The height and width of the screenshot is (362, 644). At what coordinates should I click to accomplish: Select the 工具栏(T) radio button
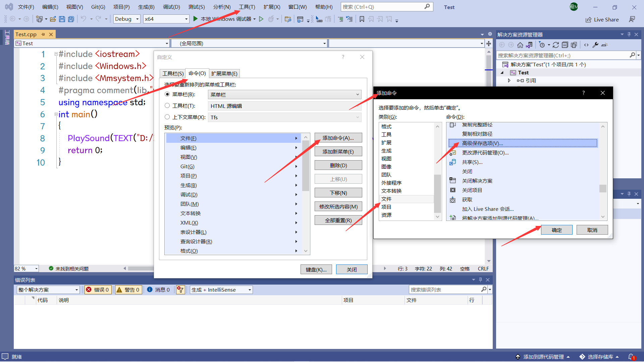pyautogui.click(x=167, y=106)
